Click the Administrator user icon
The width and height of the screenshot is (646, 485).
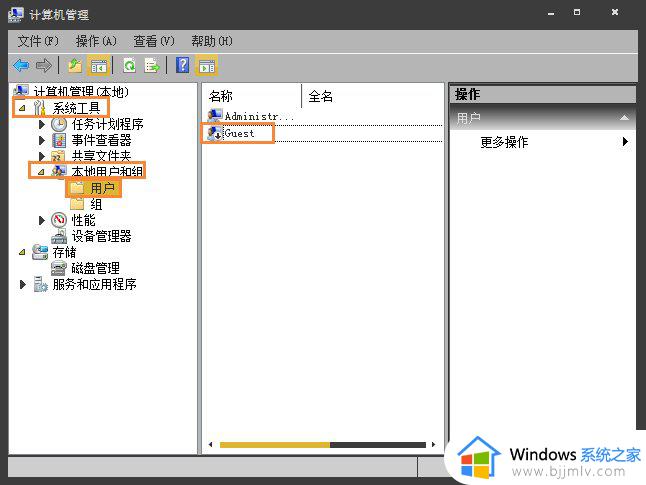click(215, 115)
